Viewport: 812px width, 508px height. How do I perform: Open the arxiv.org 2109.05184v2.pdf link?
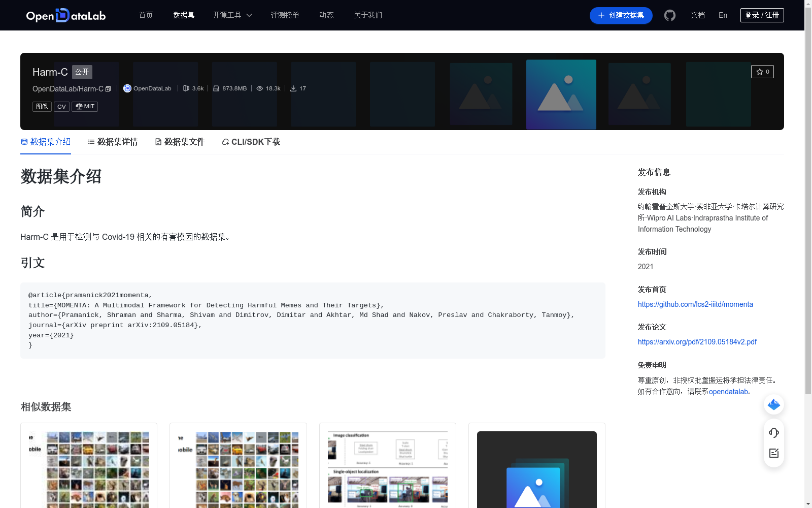pos(697,342)
